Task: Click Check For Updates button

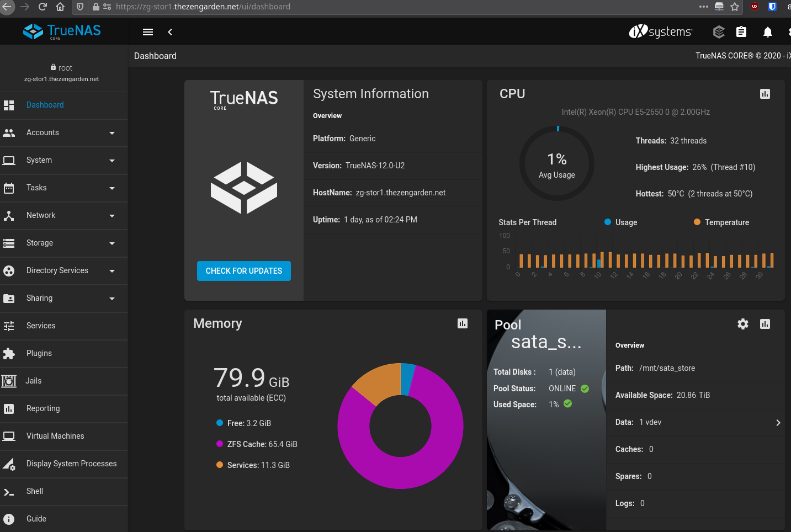Action: click(244, 271)
